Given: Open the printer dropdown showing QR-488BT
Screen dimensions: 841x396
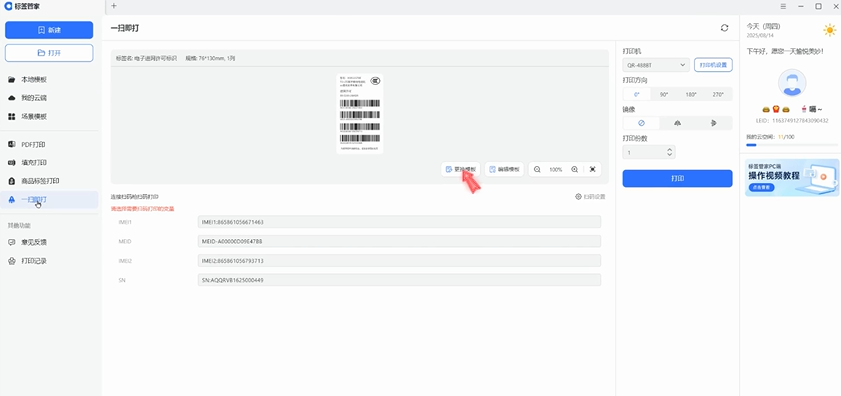Looking at the screenshot, I should (x=656, y=65).
